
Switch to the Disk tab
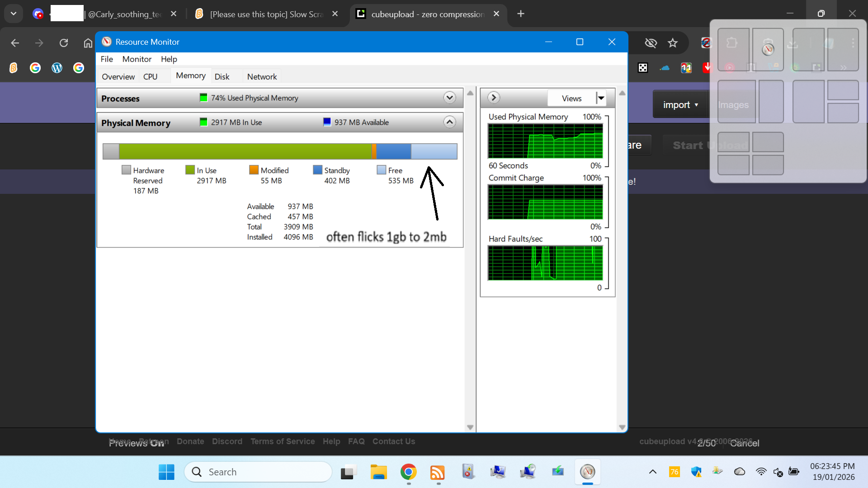pos(222,76)
